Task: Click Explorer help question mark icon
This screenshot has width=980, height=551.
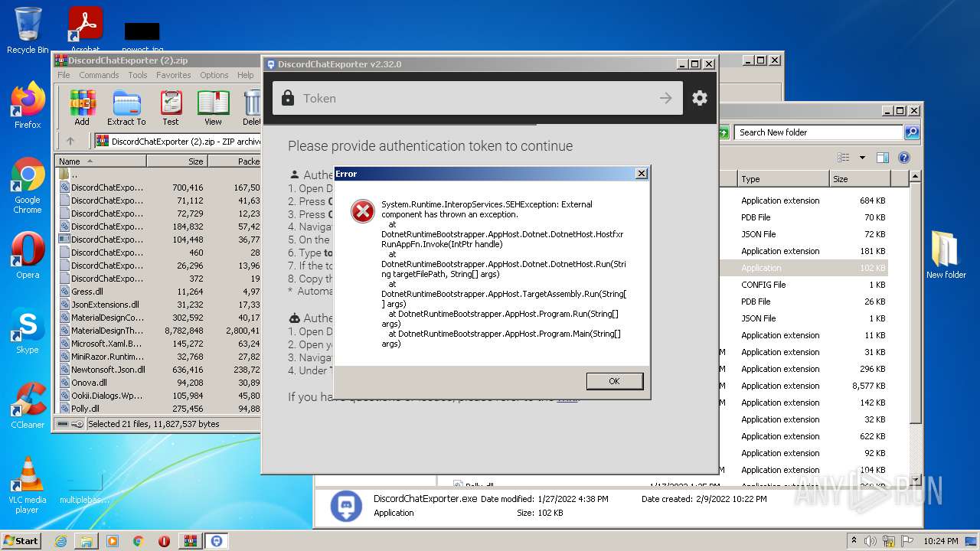Action: 903,158
